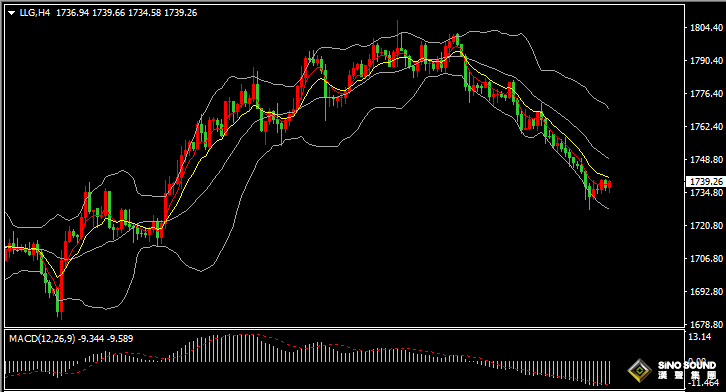The width and height of the screenshot is (726, 392).
Task: Click the 1678.80 price scale label
Action: 706,324
